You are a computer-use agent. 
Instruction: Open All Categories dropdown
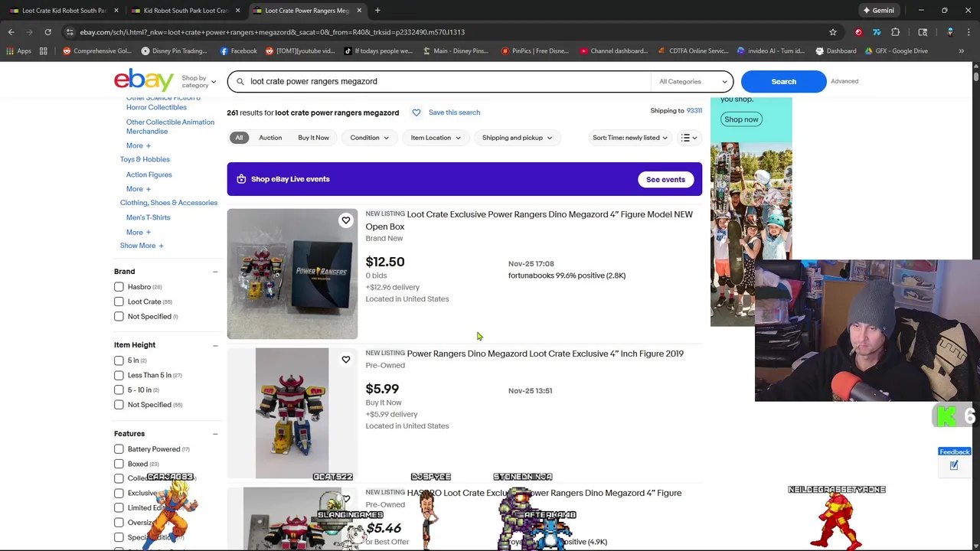pos(692,81)
